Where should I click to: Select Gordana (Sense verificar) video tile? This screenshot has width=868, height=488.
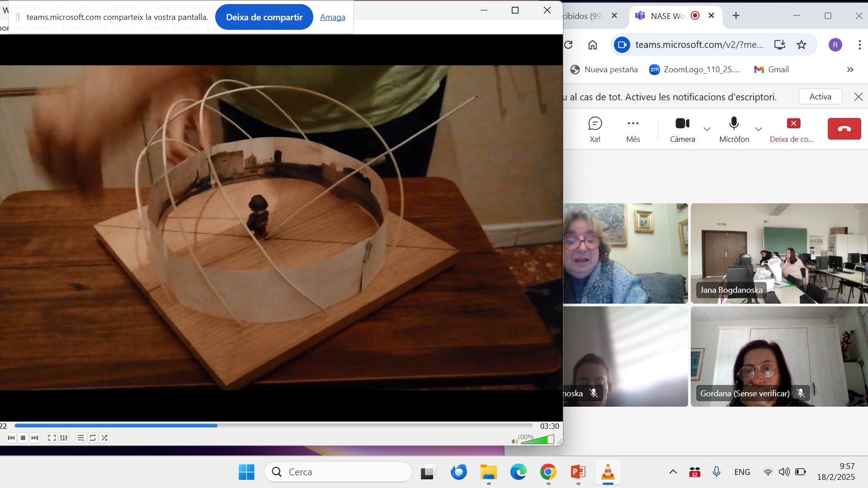pos(779,357)
